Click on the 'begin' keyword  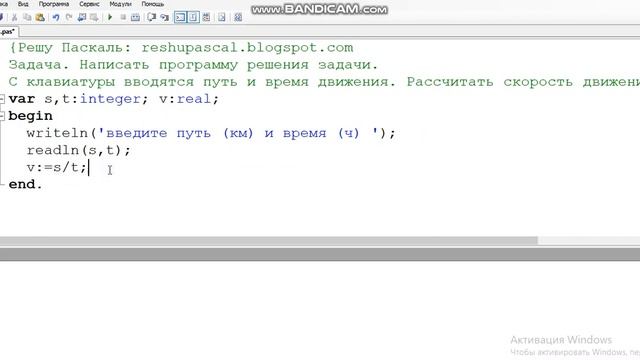[31, 116]
